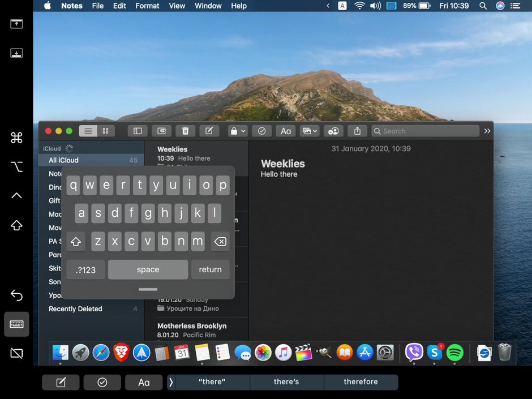The height and width of the screenshot is (399, 532).
Task: Add a checklist with toolbar checkmark
Action: point(261,131)
